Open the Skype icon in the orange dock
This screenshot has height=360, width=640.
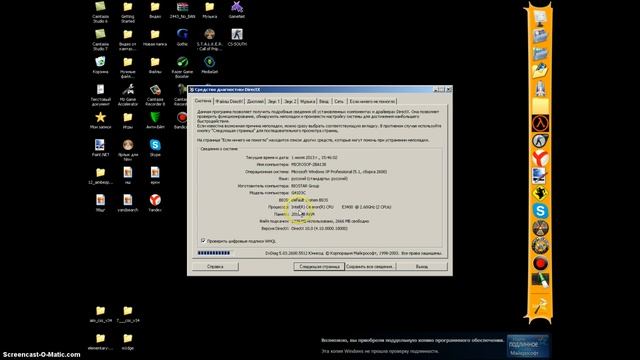click(540, 211)
